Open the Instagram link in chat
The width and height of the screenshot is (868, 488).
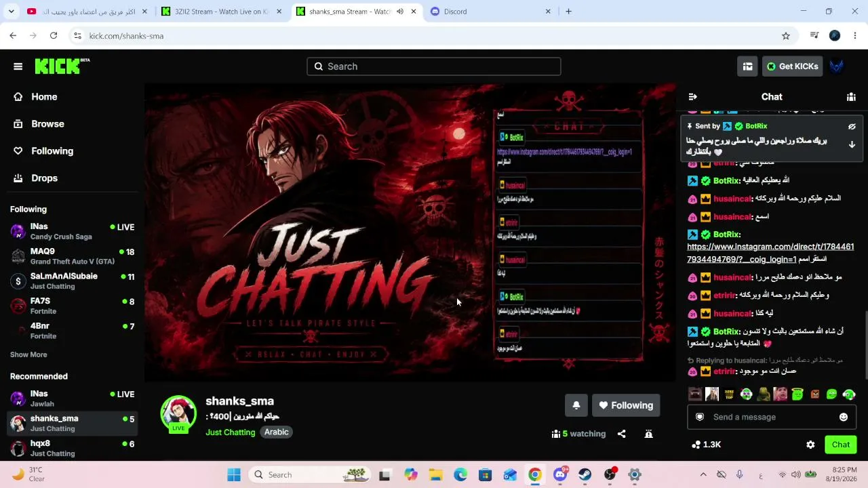(770, 253)
